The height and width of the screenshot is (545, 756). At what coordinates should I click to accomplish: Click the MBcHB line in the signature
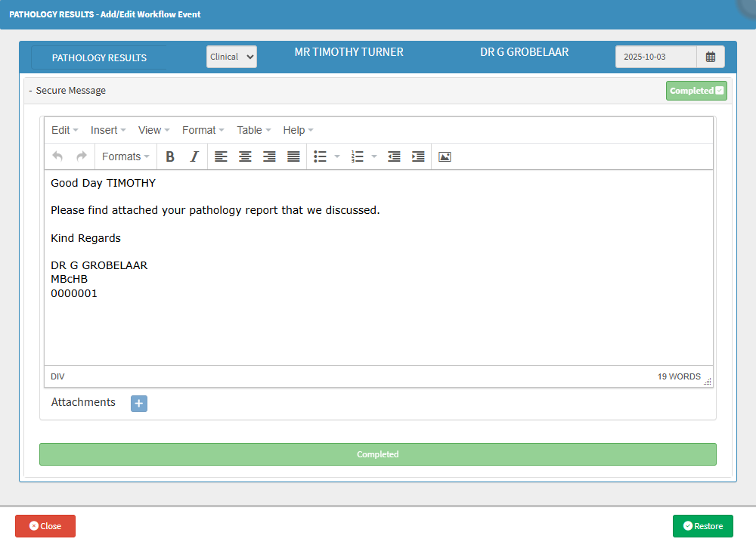(x=69, y=279)
